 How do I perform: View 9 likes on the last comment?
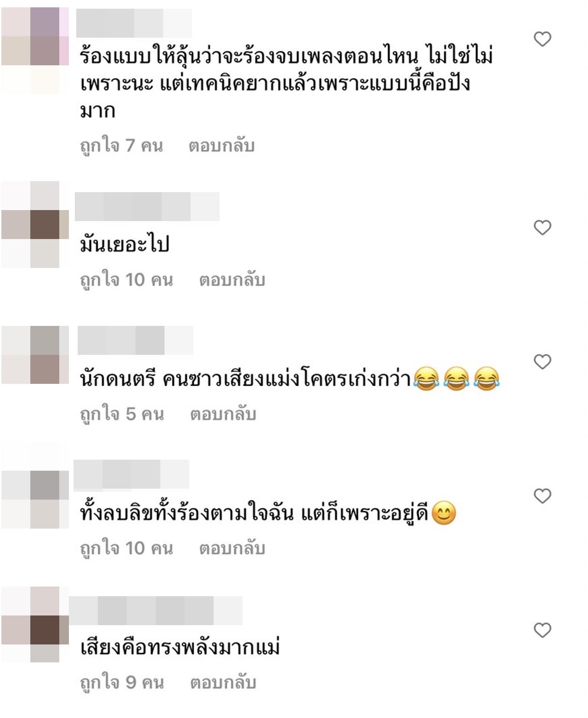coord(122,683)
